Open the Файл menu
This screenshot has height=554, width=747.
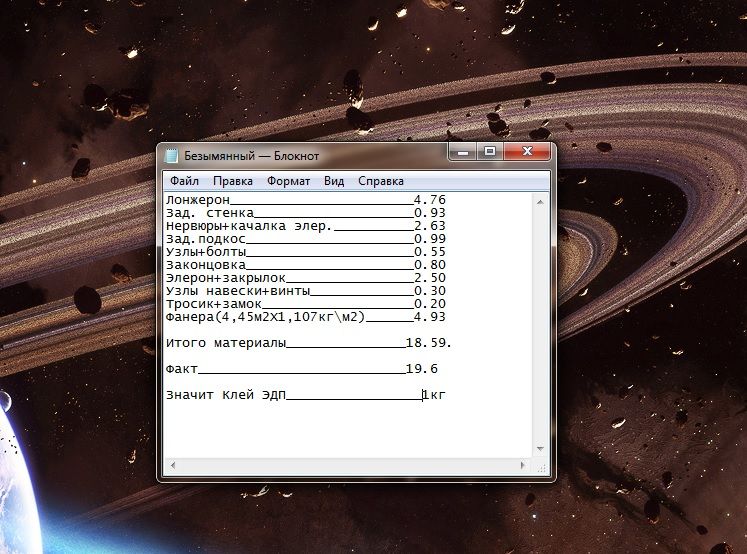point(184,181)
